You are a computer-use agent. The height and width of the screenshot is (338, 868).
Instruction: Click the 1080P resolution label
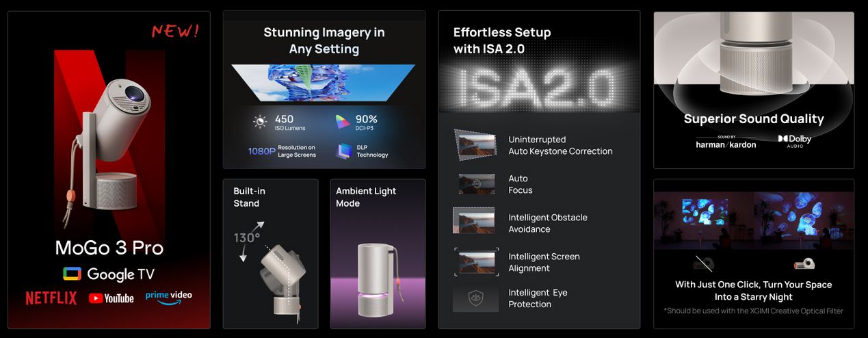pos(261,151)
